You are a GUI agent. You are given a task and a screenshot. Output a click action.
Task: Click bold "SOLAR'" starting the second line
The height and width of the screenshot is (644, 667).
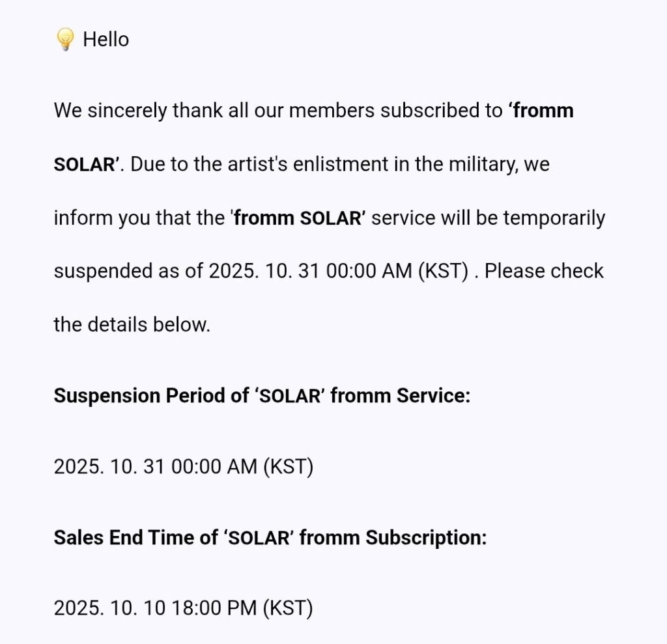pos(86,164)
